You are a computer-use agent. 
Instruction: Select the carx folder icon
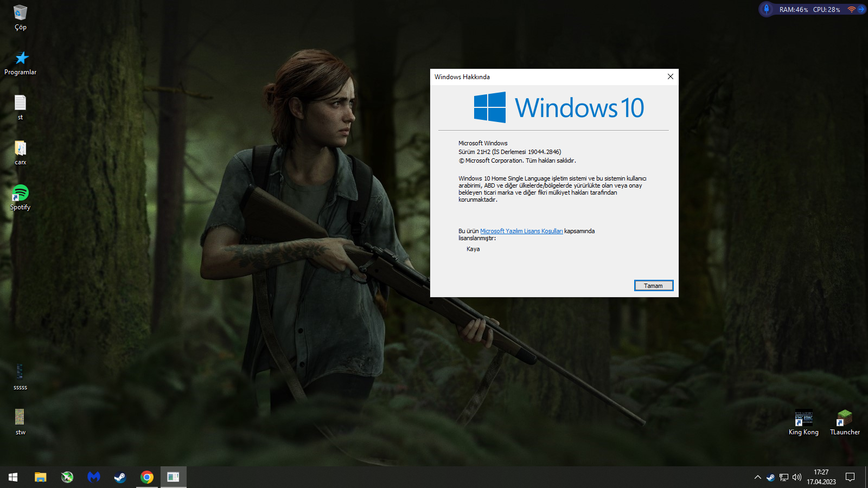click(x=20, y=152)
